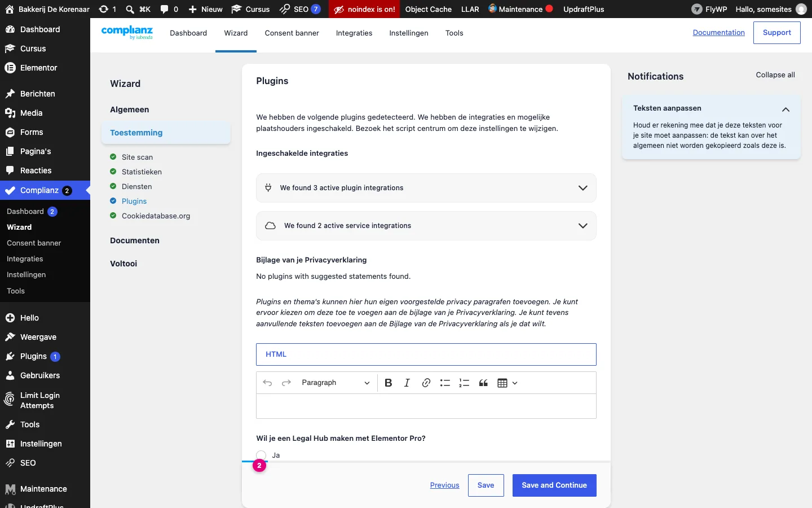Click the Support button
The image size is (812, 508).
(x=776, y=33)
